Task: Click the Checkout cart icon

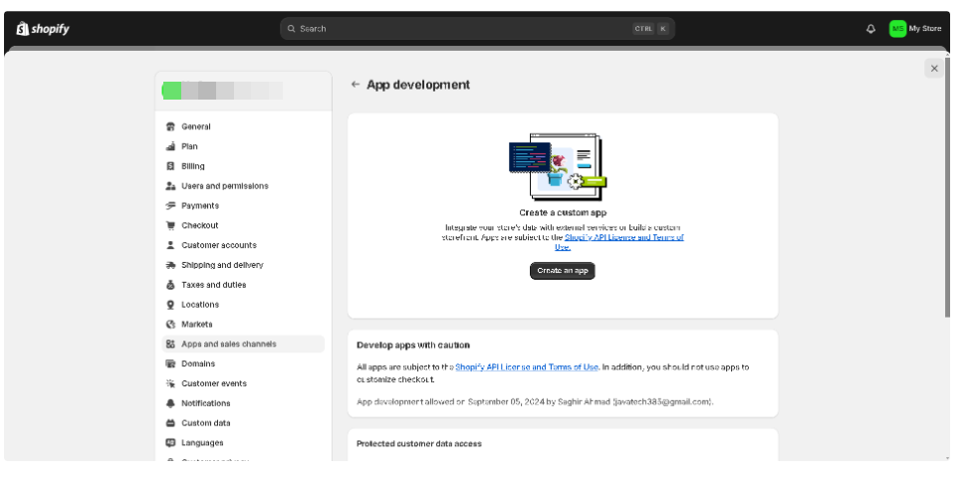Action: click(170, 225)
